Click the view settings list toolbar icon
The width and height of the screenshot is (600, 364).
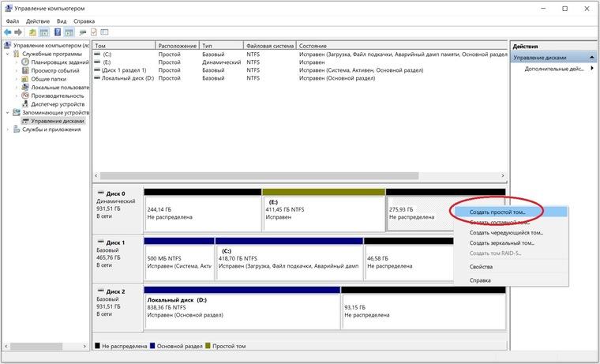[x=104, y=32]
